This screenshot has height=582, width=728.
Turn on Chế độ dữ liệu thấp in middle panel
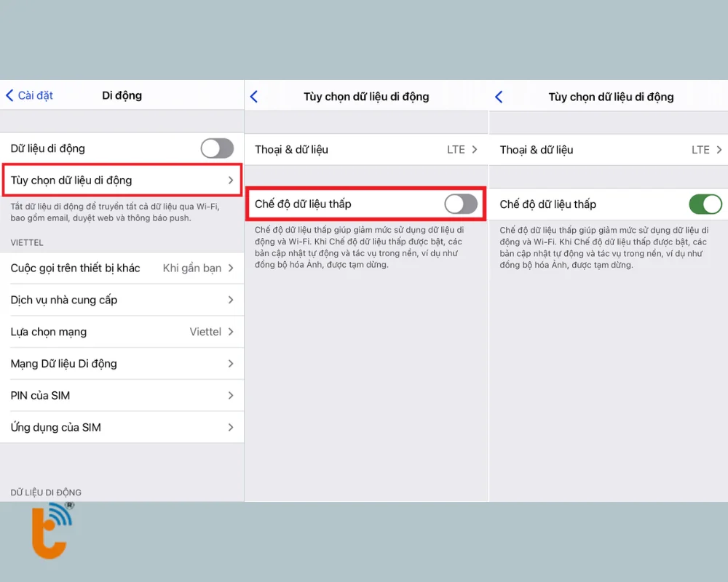pos(460,204)
